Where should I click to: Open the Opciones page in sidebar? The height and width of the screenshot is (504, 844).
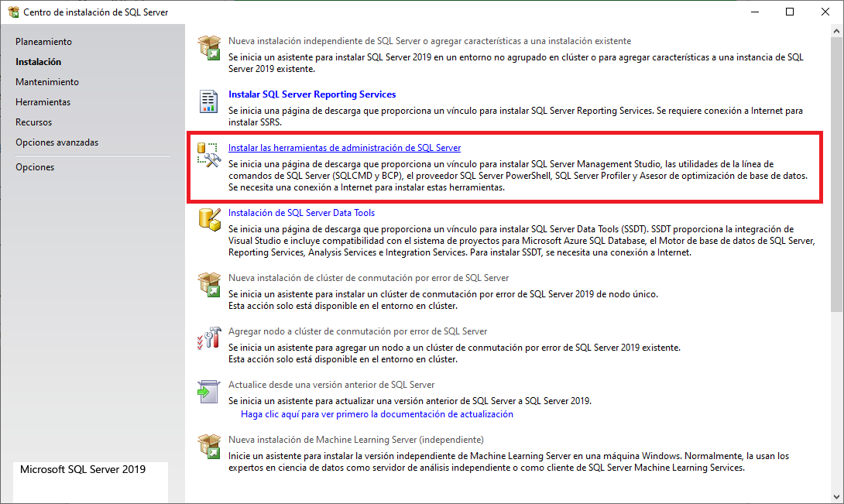(x=35, y=167)
